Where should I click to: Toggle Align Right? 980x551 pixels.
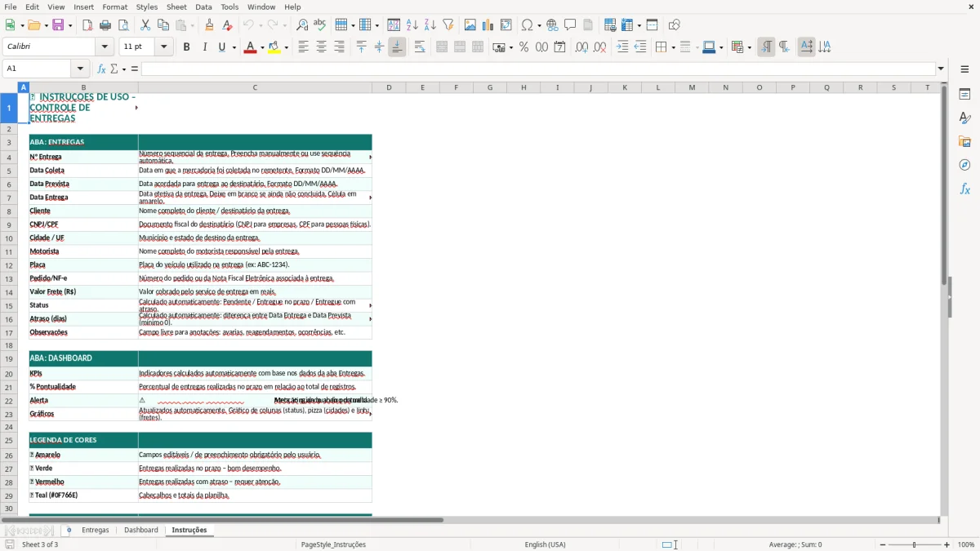click(339, 47)
